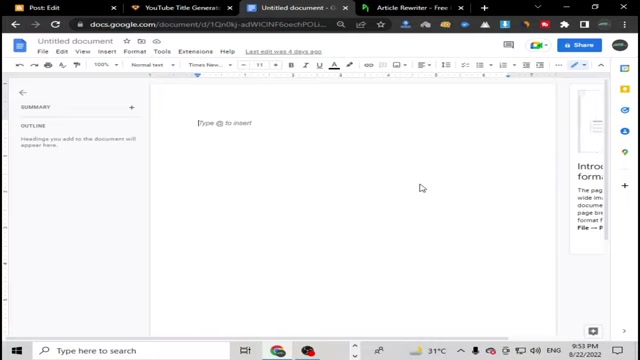Open Google Maps side panel icon
The image size is (640, 360).
click(x=624, y=152)
